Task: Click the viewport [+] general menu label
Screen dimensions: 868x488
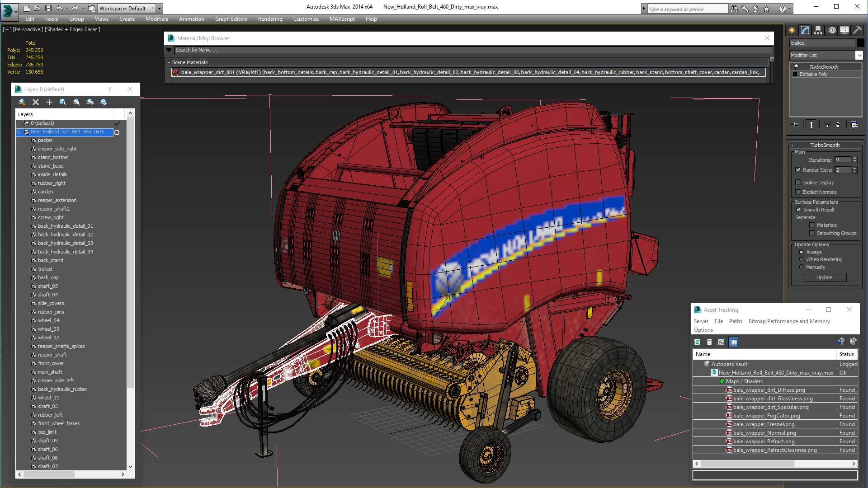Action: coord(7,29)
